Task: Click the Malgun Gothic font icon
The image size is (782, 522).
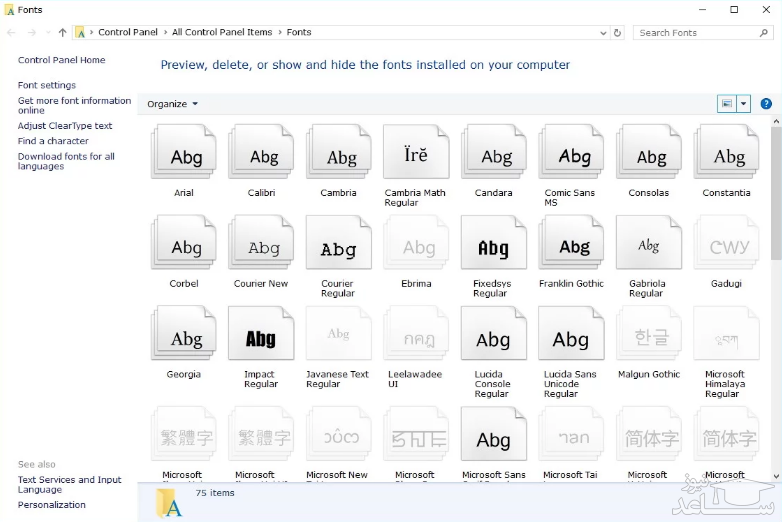Action: click(649, 336)
